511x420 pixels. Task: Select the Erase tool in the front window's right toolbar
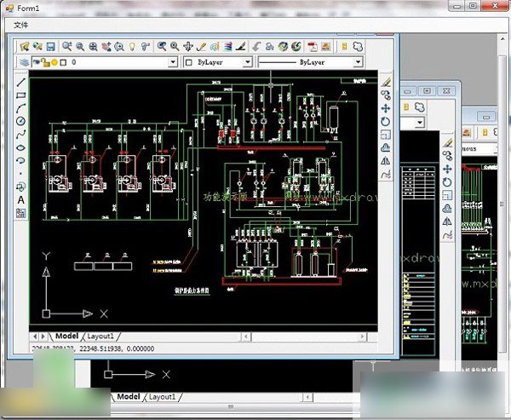coord(386,82)
